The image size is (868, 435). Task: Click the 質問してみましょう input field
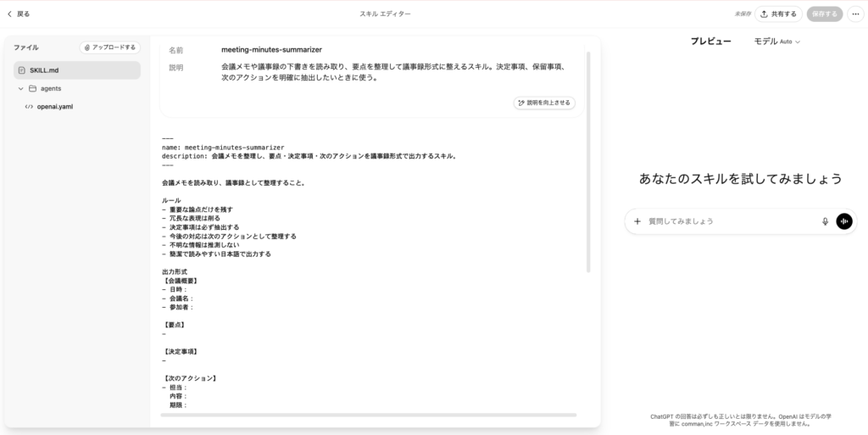click(x=729, y=221)
